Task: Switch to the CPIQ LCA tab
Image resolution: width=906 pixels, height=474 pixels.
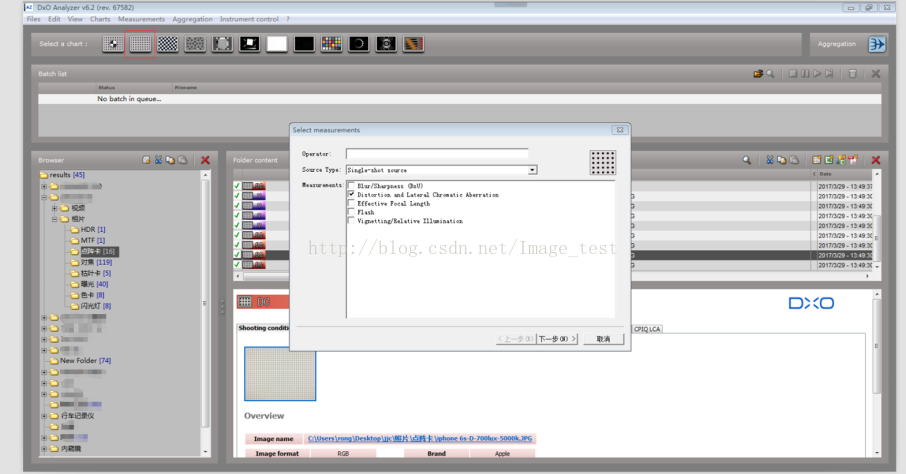Action: (x=647, y=329)
